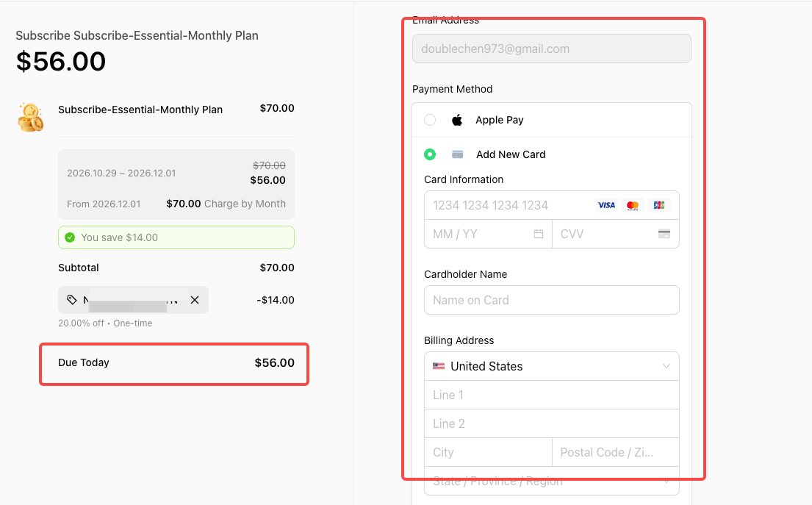
Task: Click the Card Information label
Action: point(464,180)
